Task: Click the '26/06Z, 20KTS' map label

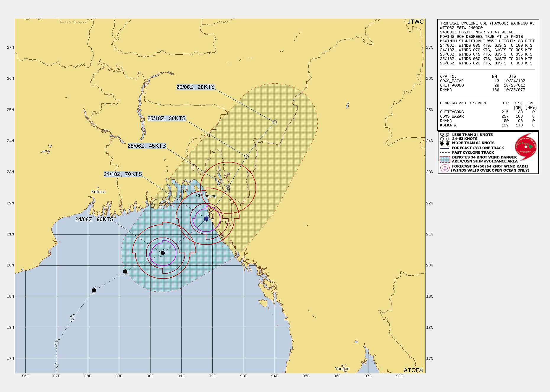Action: [x=195, y=87]
